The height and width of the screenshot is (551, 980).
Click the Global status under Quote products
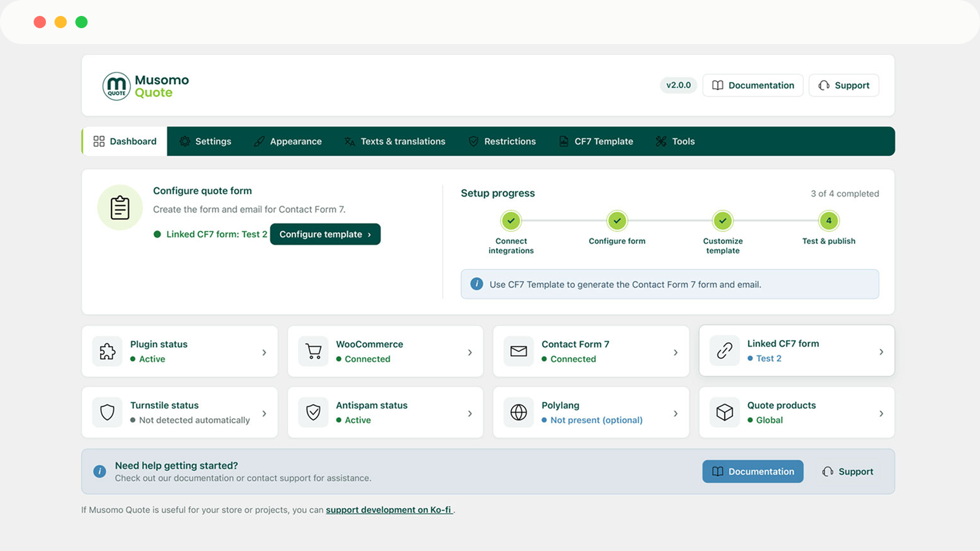pos(769,420)
